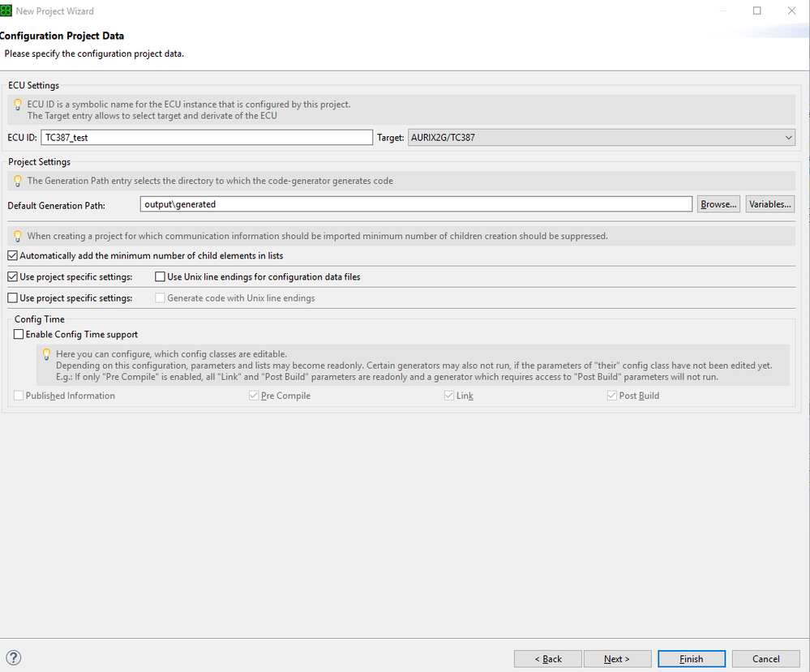Screen dimensions: 810x672
Task: Check the second Use project specific settings box
Action: [x=13, y=297]
